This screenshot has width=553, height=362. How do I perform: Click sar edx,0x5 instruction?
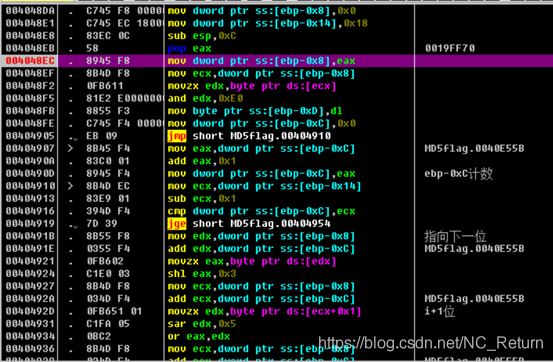(x=202, y=324)
